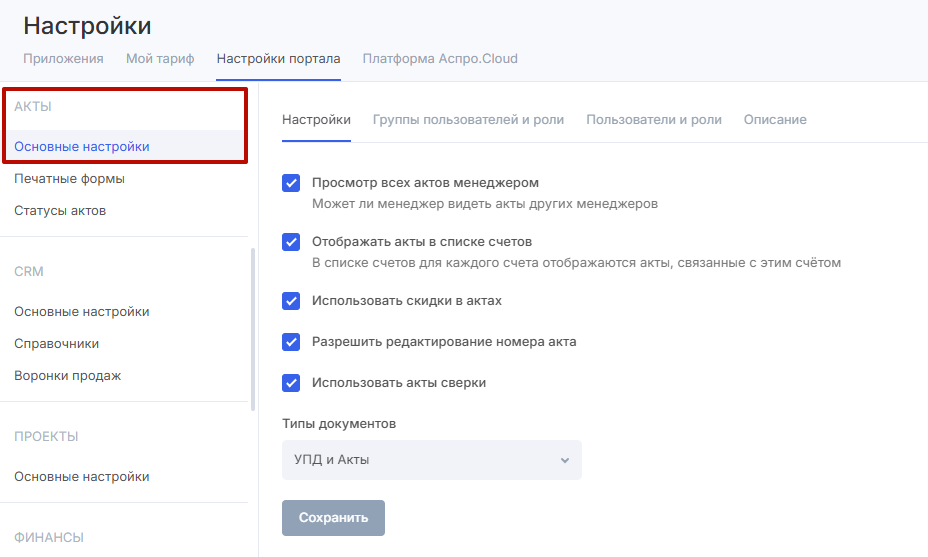Open the 'Типы документов' dropdown
This screenshot has height=557, width=928.
tap(431, 460)
